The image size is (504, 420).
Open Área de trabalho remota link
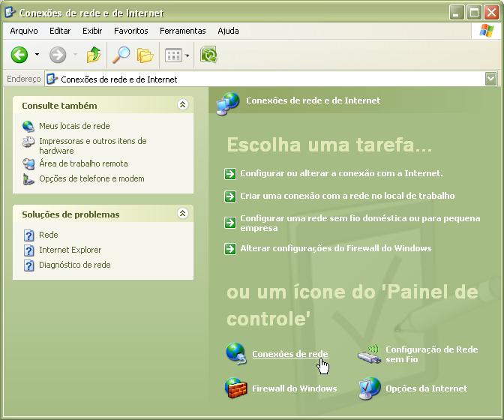click(x=83, y=163)
